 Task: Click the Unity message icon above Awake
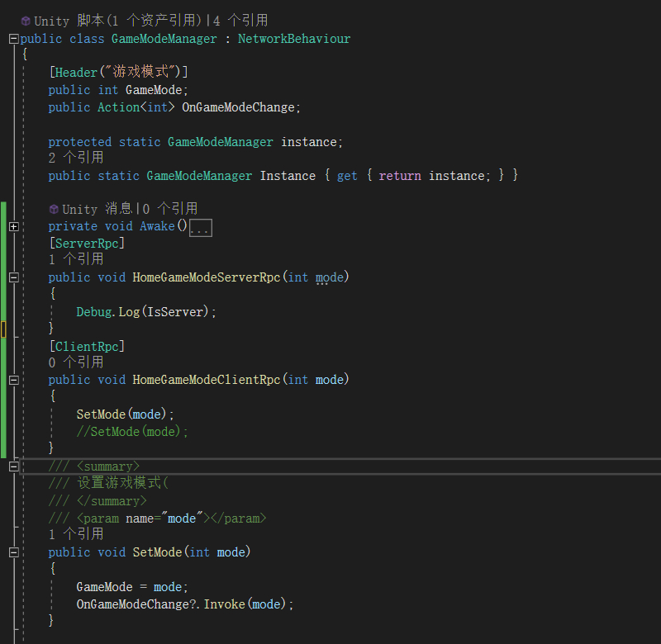(54, 209)
